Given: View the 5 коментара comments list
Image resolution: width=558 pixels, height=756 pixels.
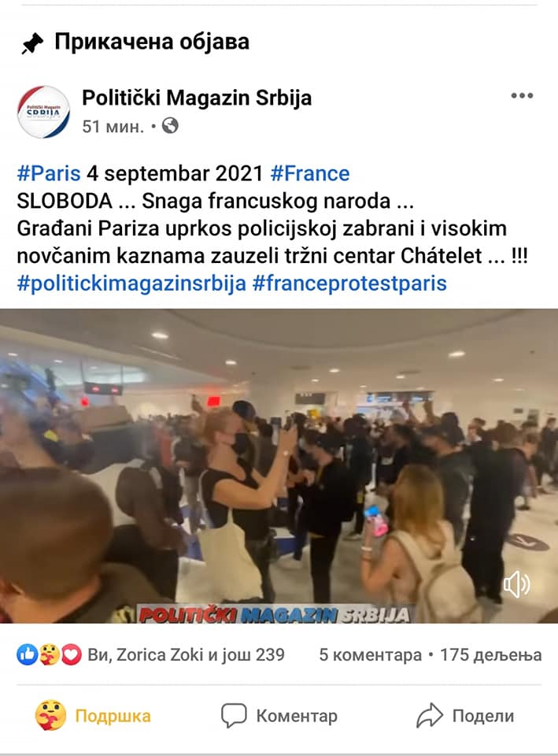Looking at the screenshot, I should click(370, 654).
